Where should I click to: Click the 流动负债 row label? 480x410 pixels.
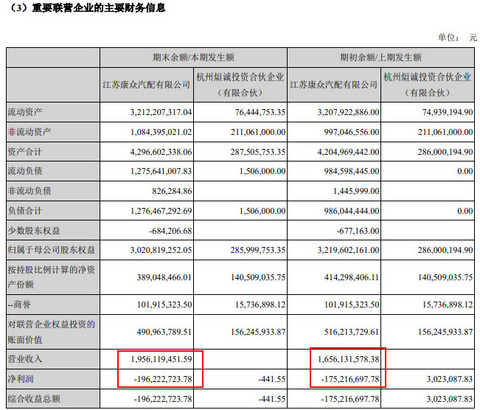click(25, 171)
